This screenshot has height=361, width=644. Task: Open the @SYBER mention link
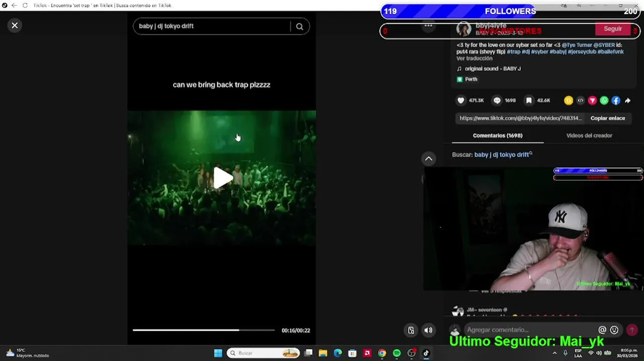pyautogui.click(x=604, y=45)
